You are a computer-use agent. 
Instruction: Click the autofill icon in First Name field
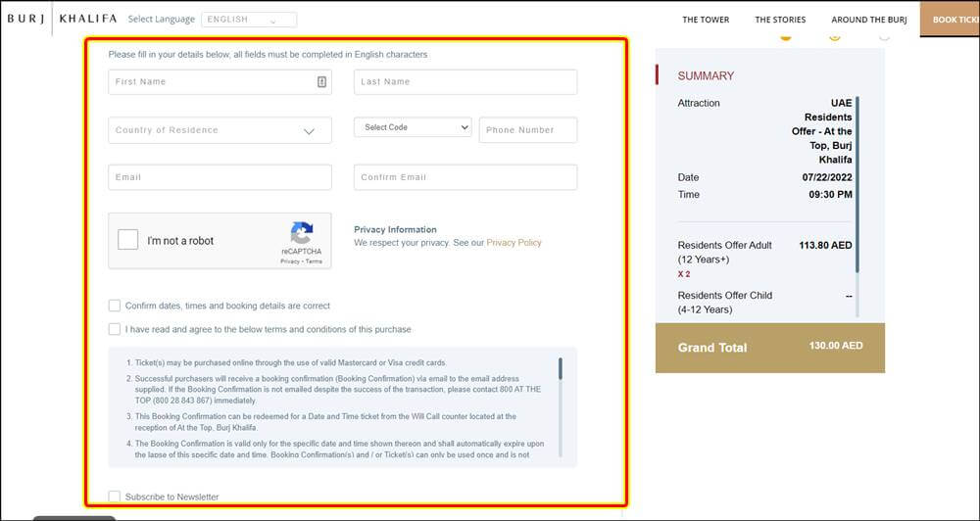tap(321, 82)
